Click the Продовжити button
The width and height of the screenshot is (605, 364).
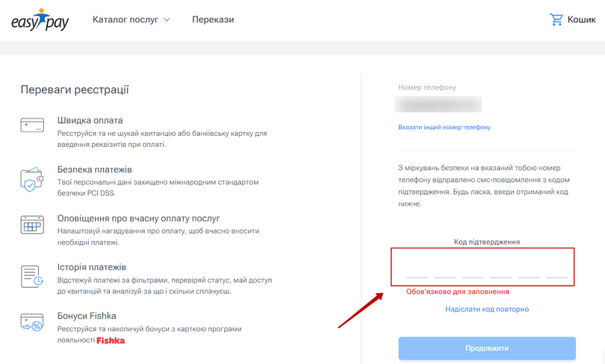487,348
